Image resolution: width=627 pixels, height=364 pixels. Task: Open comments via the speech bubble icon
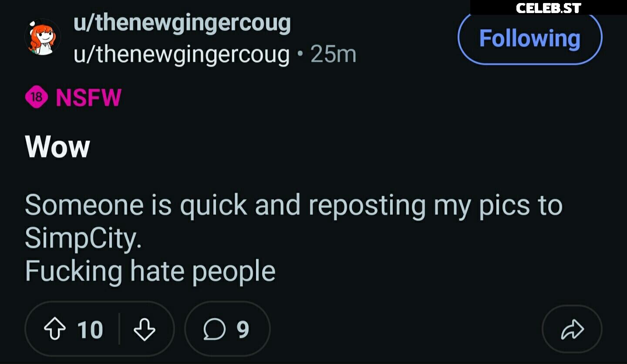pos(214,329)
